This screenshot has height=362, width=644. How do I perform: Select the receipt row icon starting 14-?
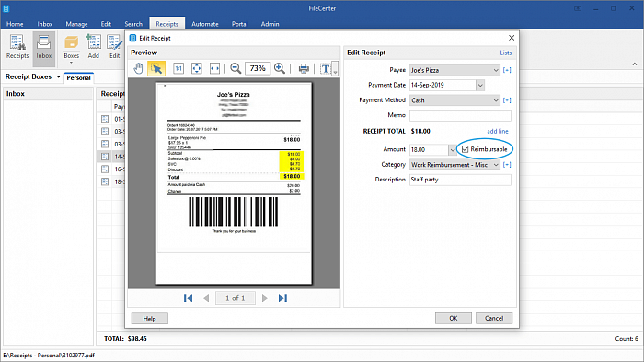tap(105, 157)
